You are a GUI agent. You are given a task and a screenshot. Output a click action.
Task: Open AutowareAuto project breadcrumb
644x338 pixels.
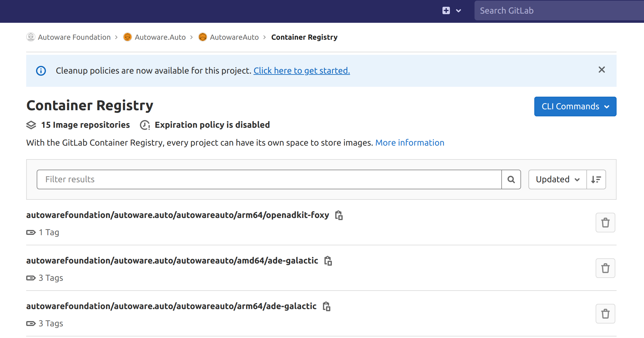[x=234, y=37]
